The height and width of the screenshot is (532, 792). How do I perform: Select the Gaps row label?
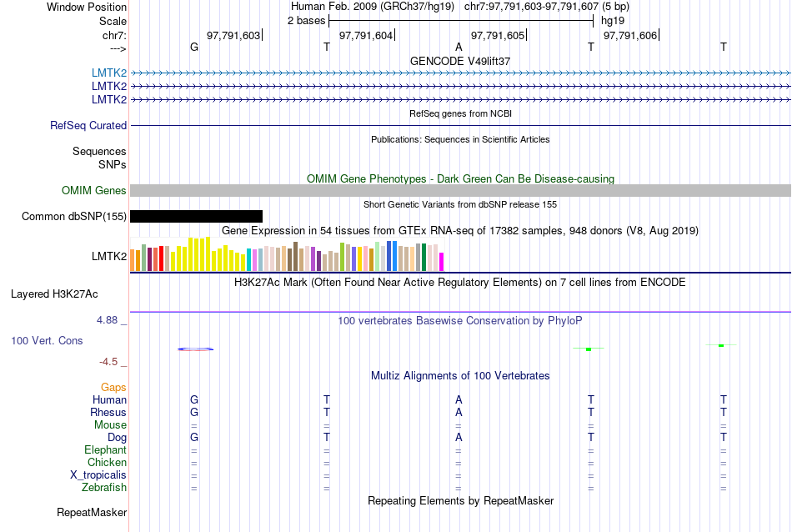click(x=113, y=387)
